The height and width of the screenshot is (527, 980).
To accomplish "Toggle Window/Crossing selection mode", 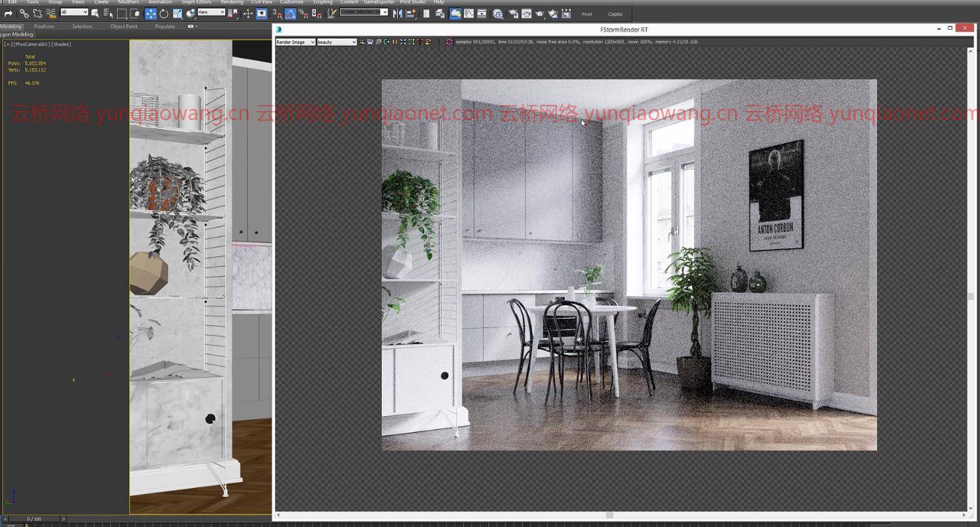I will 134,13.
